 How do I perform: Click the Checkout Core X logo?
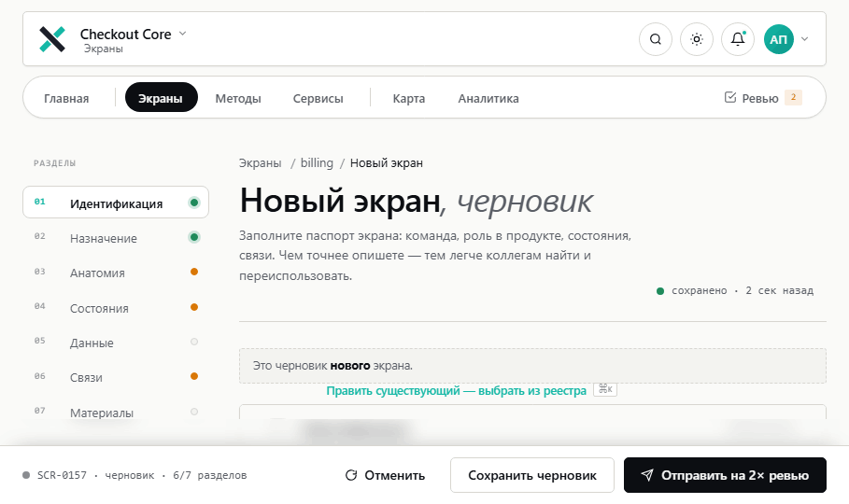coord(52,39)
